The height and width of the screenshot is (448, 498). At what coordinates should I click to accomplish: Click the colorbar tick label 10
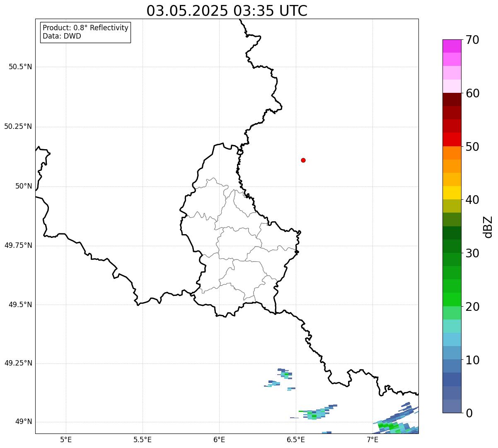pyautogui.click(x=472, y=360)
